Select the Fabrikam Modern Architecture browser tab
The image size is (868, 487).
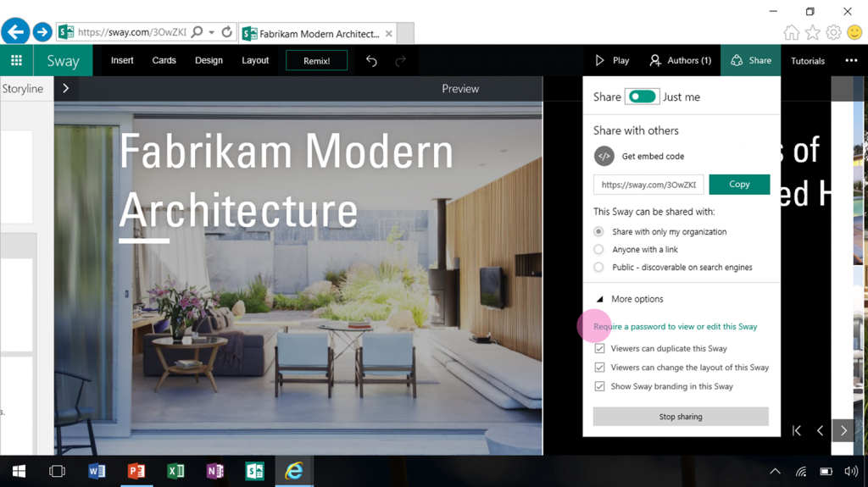click(x=318, y=34)
